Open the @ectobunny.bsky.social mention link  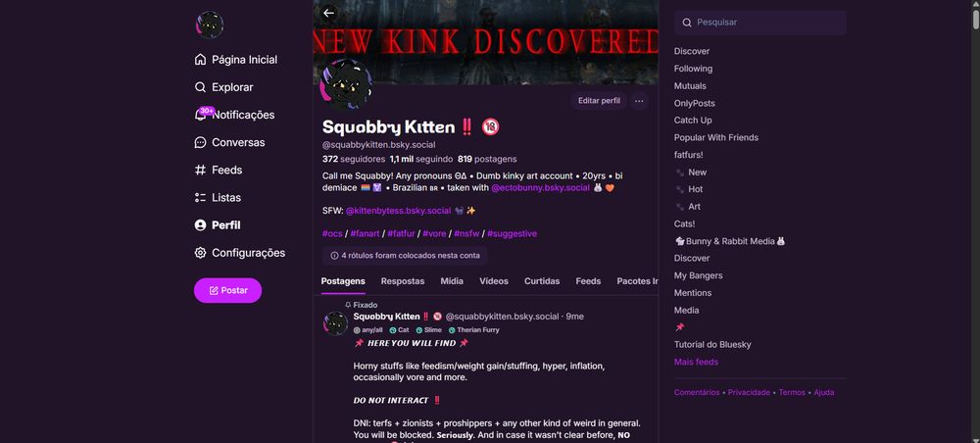pyautogui.click(x=540, y=187)
